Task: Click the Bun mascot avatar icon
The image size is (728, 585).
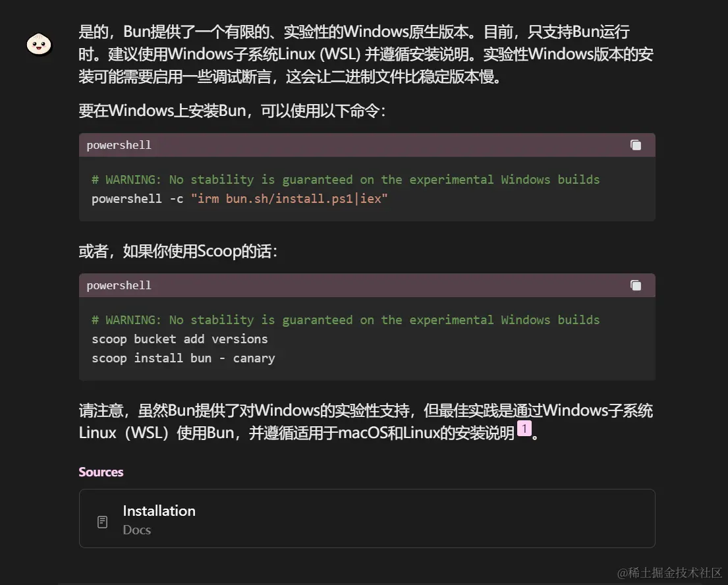Action: 39,44
